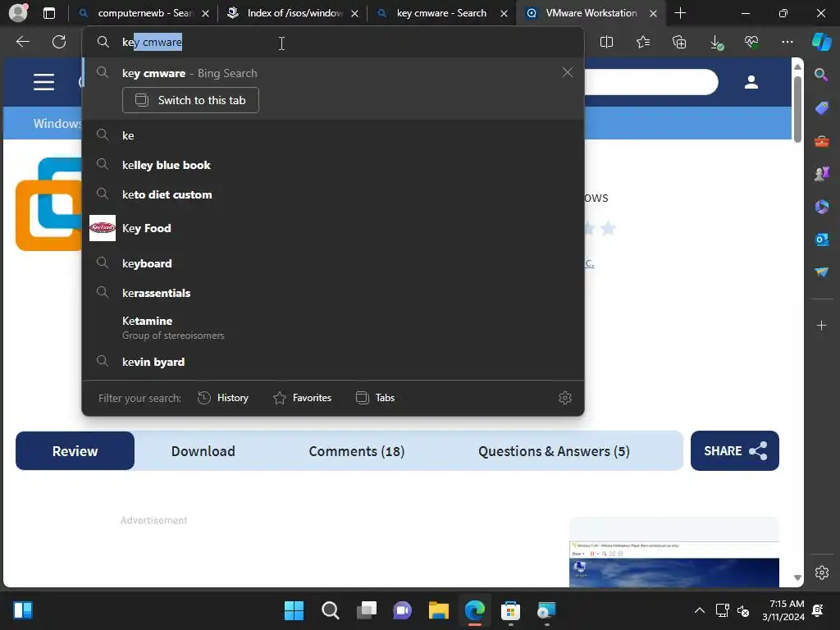The image size is (840, 630).
Task: Open the Edge profile avatar
Action: (18, 13)
